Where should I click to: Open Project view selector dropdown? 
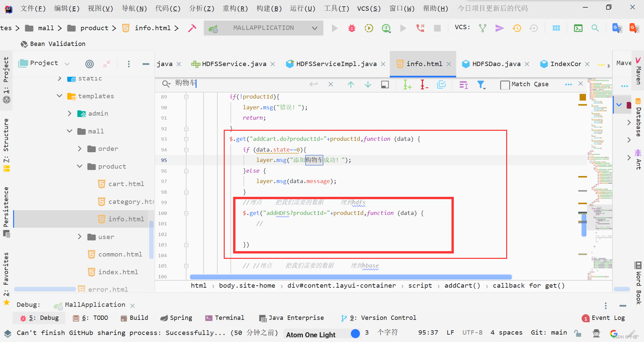click(x=67, y=64)
